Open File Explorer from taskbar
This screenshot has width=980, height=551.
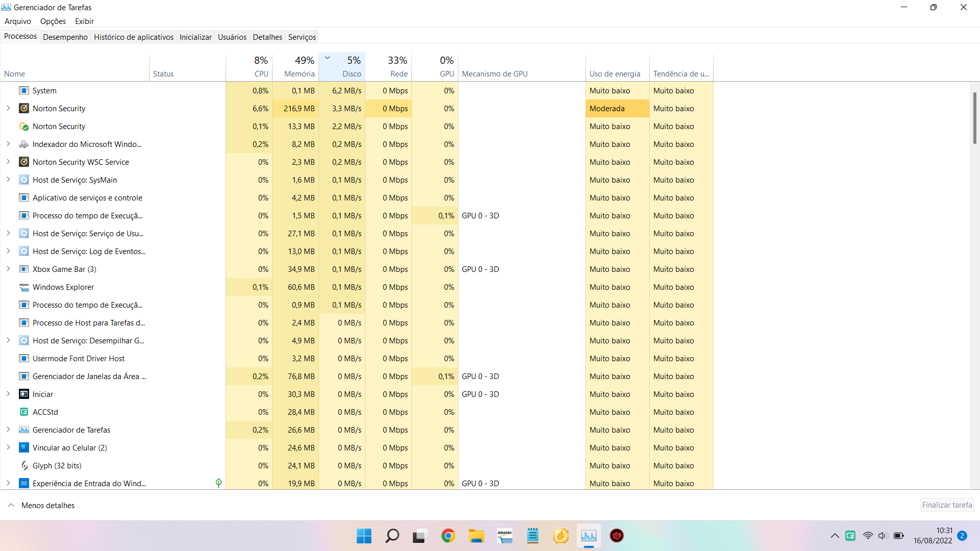click(x=476, y=536)
